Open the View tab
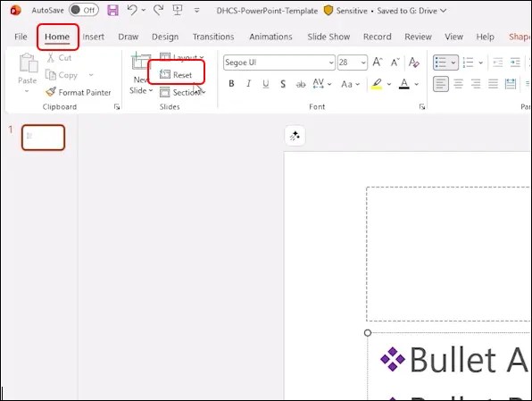This screenshot has width=532, height=401. tap(454, 37)
